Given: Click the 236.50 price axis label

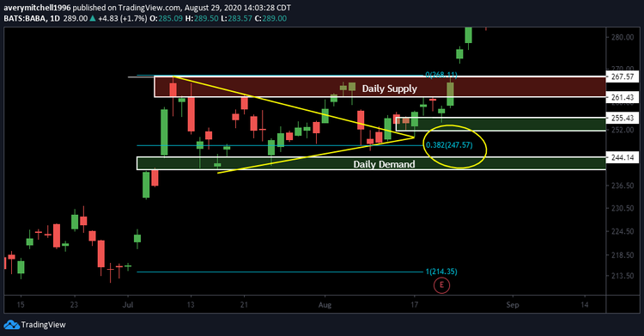Looking at the screenshot, I should click(623, 186).
